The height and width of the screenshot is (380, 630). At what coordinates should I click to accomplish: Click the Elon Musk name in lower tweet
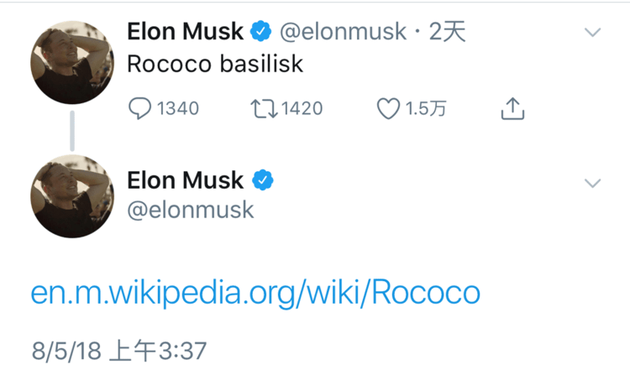pyautogui.click(x=185, y=180)
